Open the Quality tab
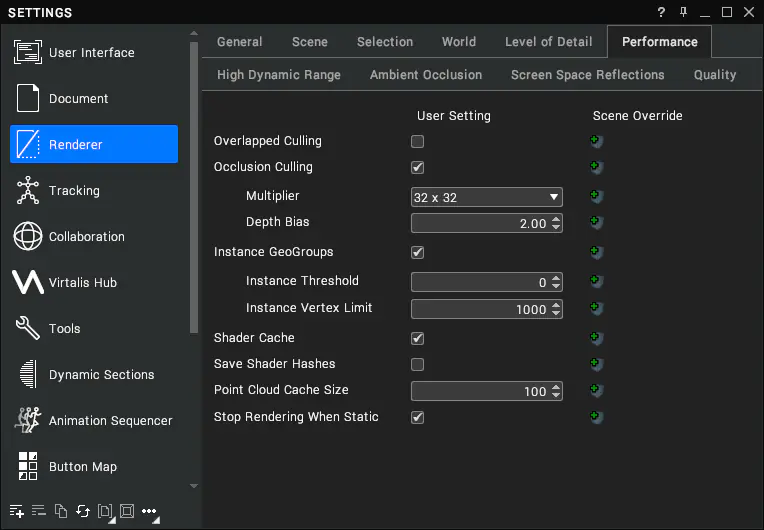The width and height of the screenshot is (764, 530). pyautogui.click(x=715, y=75)
